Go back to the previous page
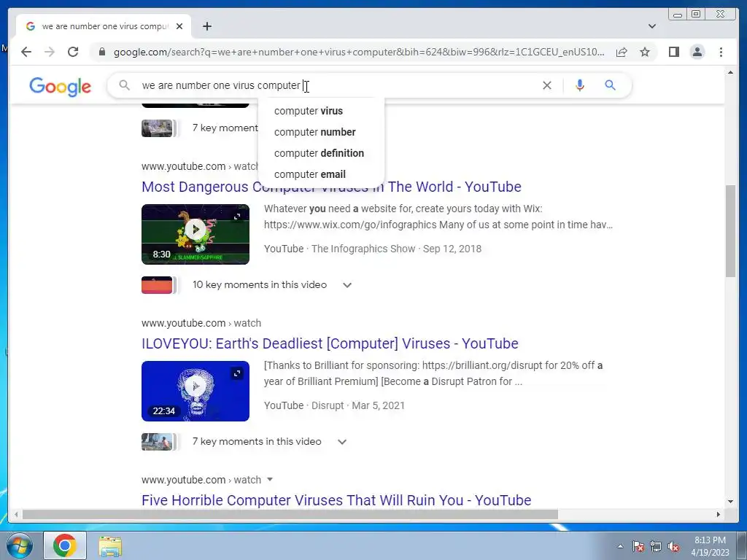This screenshot has height=560, width=747. [x=26, y=52]
